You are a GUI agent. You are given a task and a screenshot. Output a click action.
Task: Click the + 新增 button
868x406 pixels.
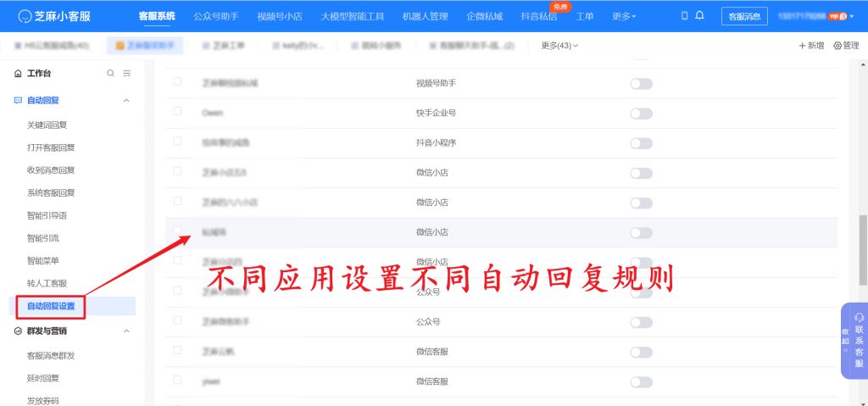811,46
